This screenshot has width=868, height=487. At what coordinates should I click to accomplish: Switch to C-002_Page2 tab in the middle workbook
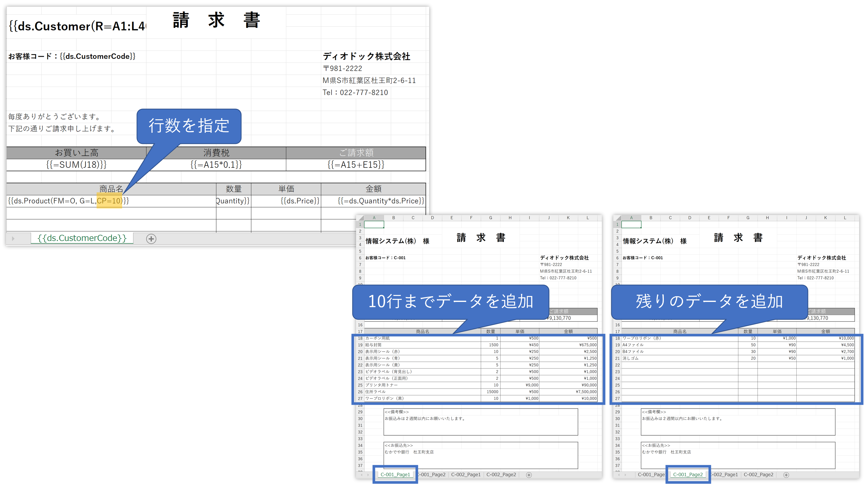pyautogui.click(x=501, y=475)
